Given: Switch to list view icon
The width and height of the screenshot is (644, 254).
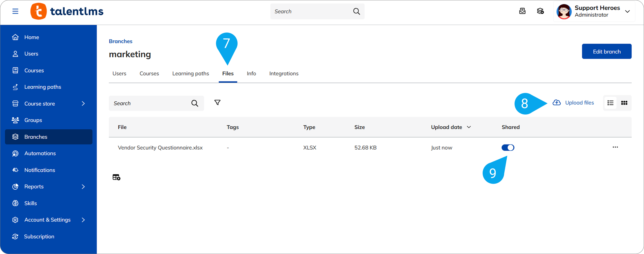Looking at the screenshot, I should click(610, 103).
